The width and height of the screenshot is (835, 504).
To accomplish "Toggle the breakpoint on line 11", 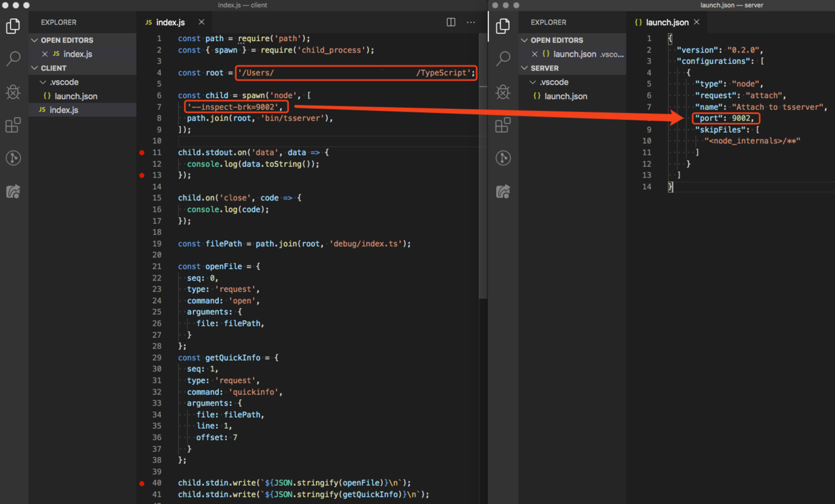I will [x=141, y=152].
